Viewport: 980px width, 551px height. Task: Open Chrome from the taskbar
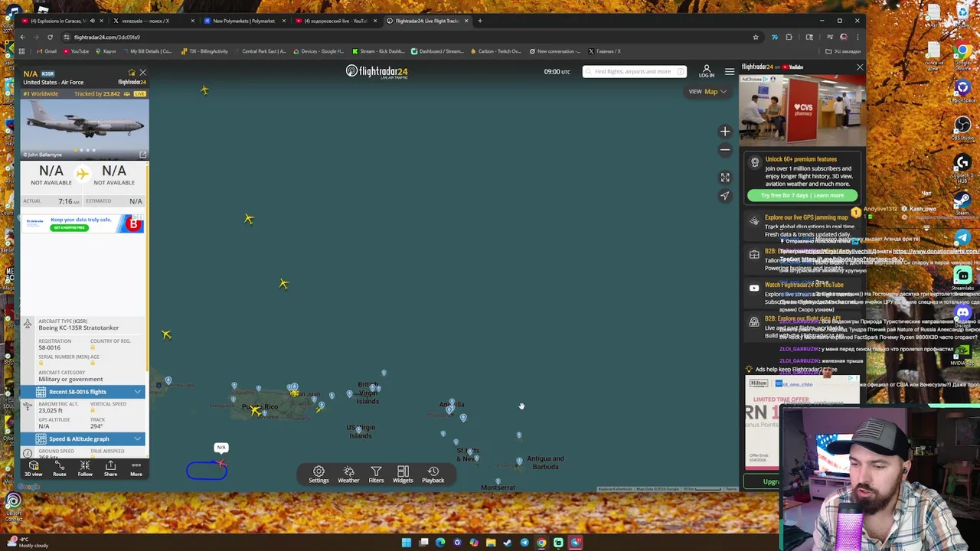[541, 543]
